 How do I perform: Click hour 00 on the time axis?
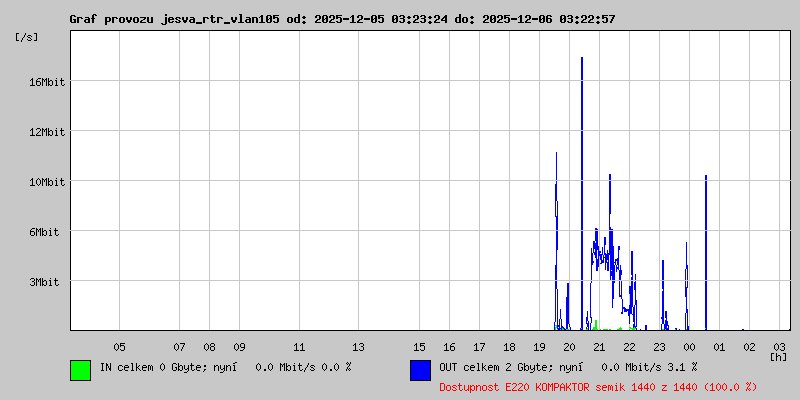689,346
